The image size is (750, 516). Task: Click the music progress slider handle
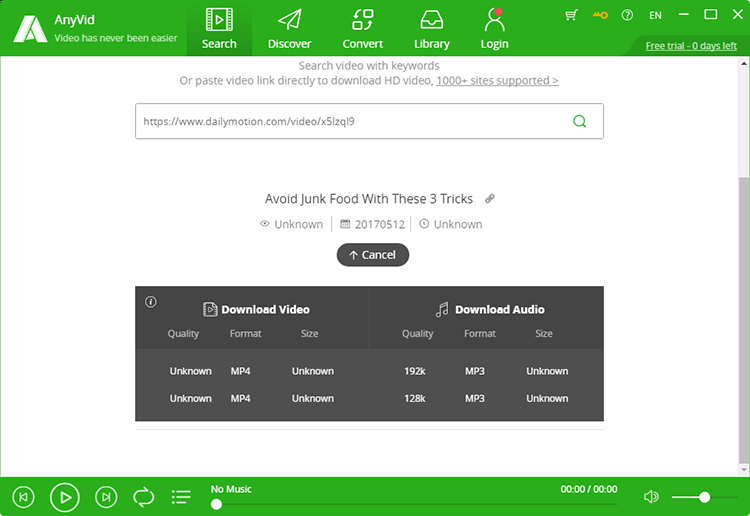216,504
